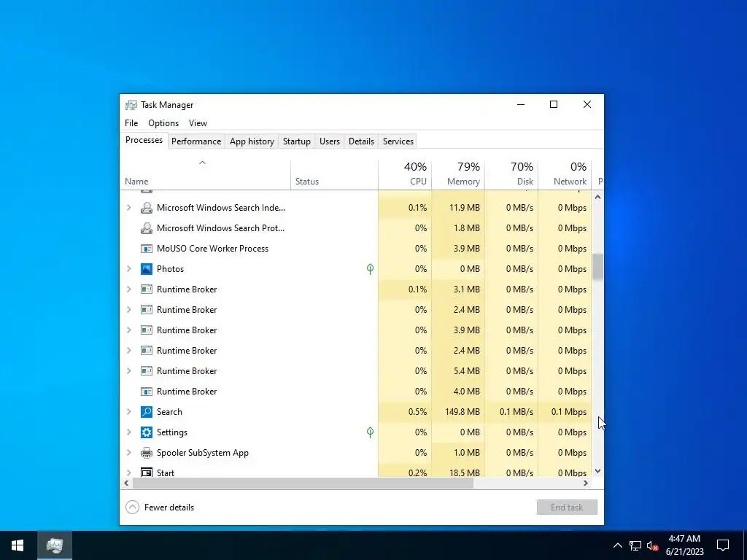
Task: Sort by the Memory column header
Action: [458, 175]
